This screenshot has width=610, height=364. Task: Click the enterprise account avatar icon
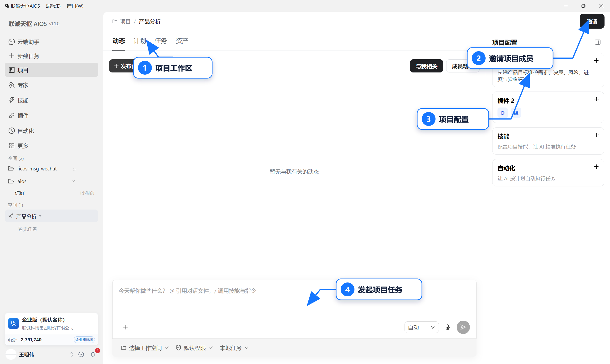[14, 323]
